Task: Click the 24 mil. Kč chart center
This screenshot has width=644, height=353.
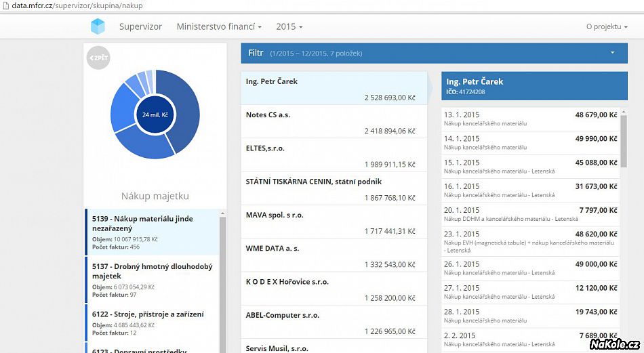Action: pos(155,115)
